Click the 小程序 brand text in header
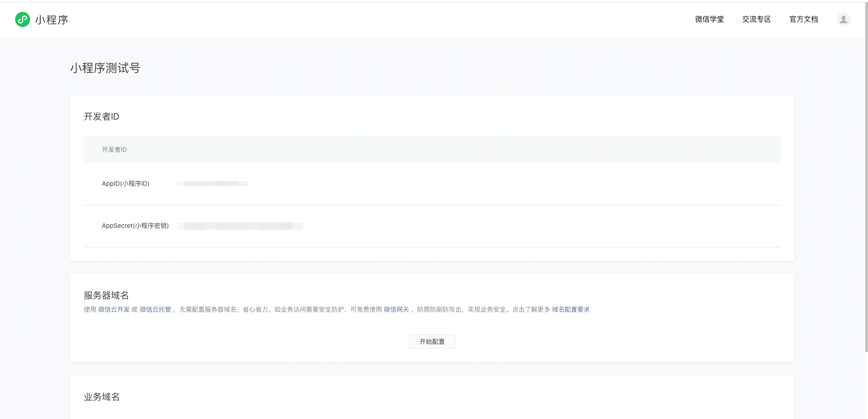The height and width of the screenshot is (419, 868). pyautogui.click(x=52, y=20)
